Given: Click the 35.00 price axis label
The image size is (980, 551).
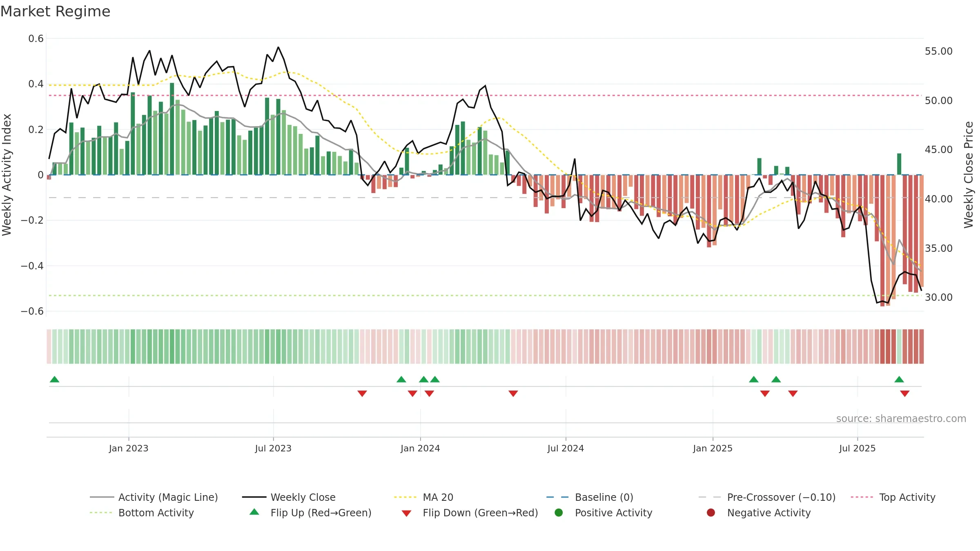Looking at the screenshot, I should click(938, 248).
